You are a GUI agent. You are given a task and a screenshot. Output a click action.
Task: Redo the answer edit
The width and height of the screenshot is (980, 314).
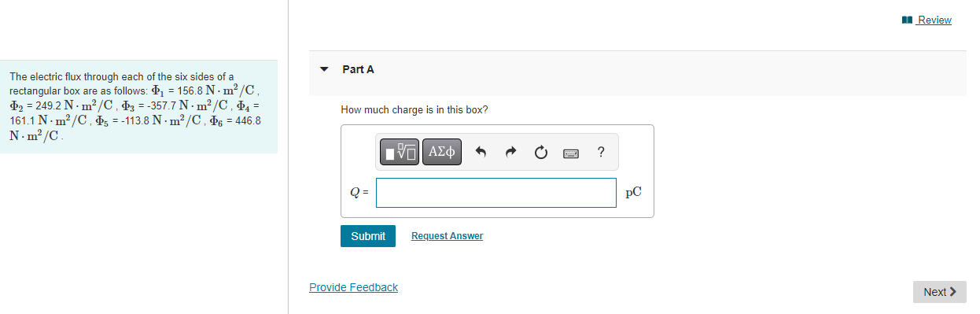pyautogui.click(x=511, y=153)
